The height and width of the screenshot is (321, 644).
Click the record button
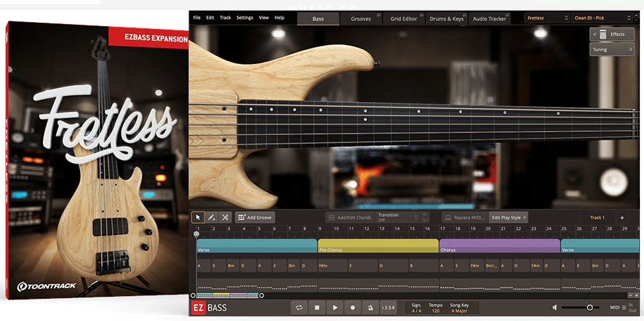pyautogui.click(x=353, y=308)
